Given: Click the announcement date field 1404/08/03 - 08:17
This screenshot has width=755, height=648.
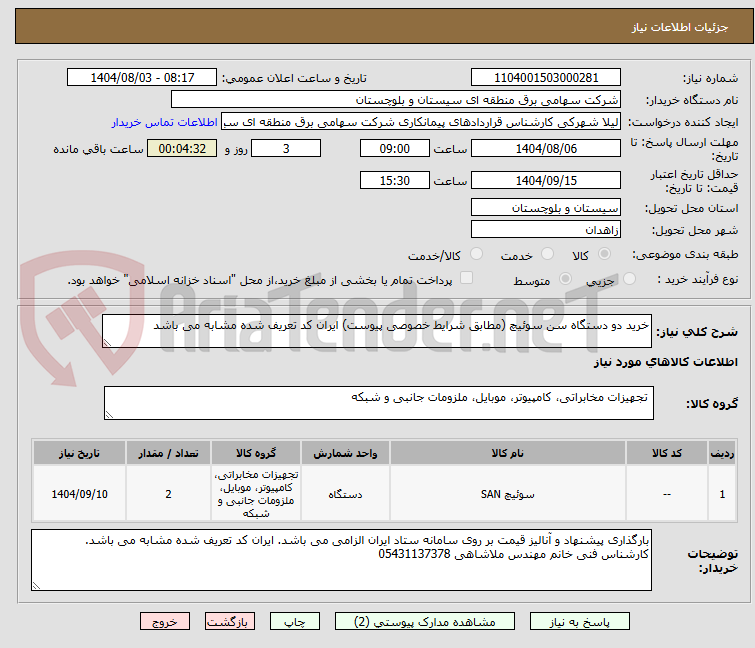Looking at the screenshot, I should coord(142,78).
